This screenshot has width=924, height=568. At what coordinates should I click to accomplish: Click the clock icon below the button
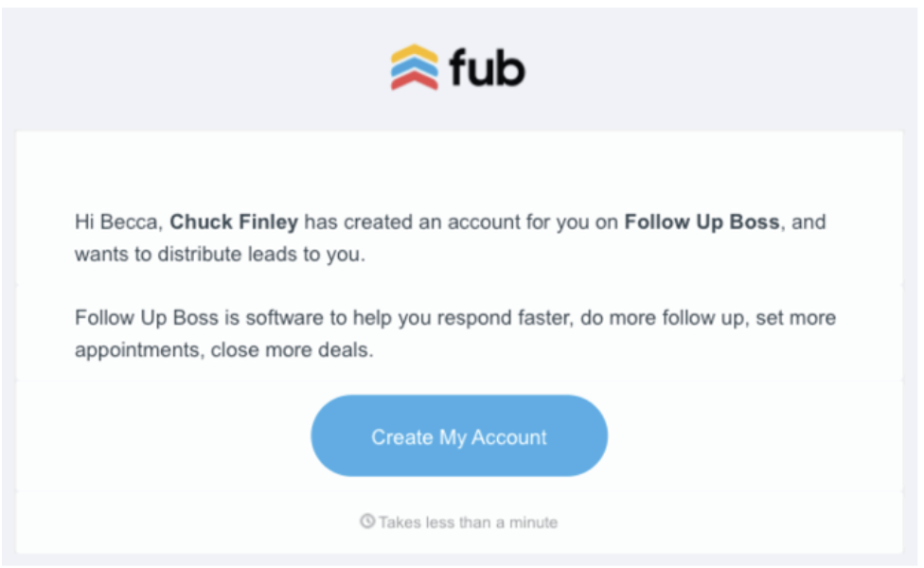(367, 522)
